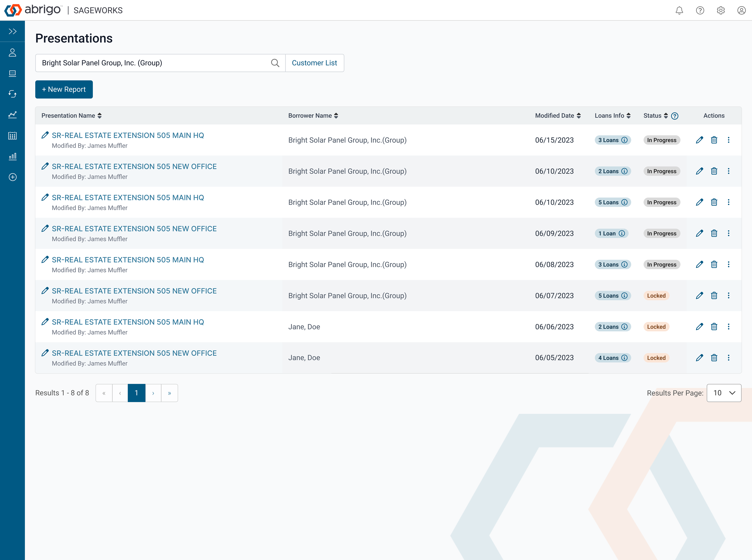Open notifications bell icon
752x560 pixels.
click(679, 10)
